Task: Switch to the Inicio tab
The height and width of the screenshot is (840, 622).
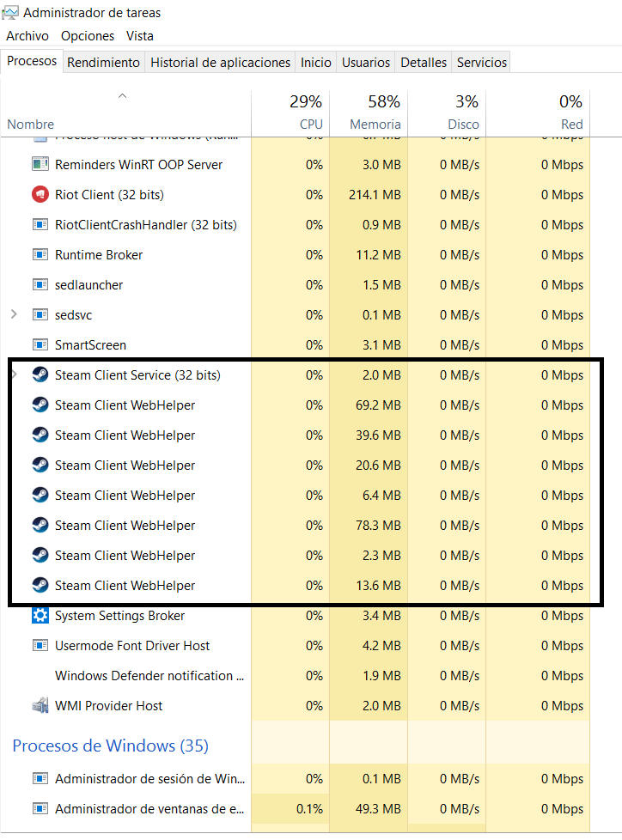Action: pyautogui.click(x=315, y=62)
